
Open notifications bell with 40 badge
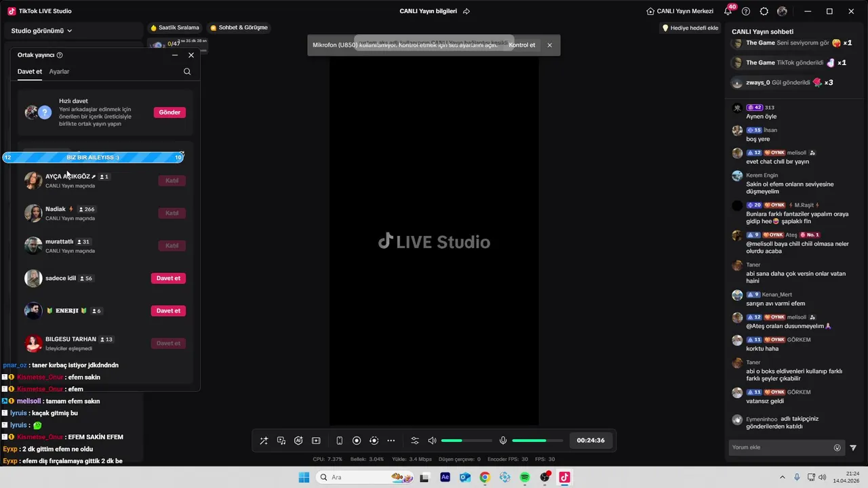point(728,11)
